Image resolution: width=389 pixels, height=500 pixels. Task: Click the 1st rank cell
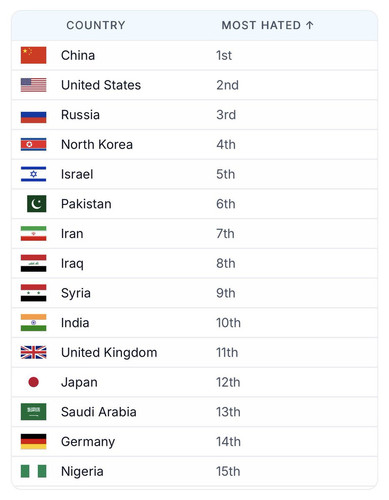[224, 55]
